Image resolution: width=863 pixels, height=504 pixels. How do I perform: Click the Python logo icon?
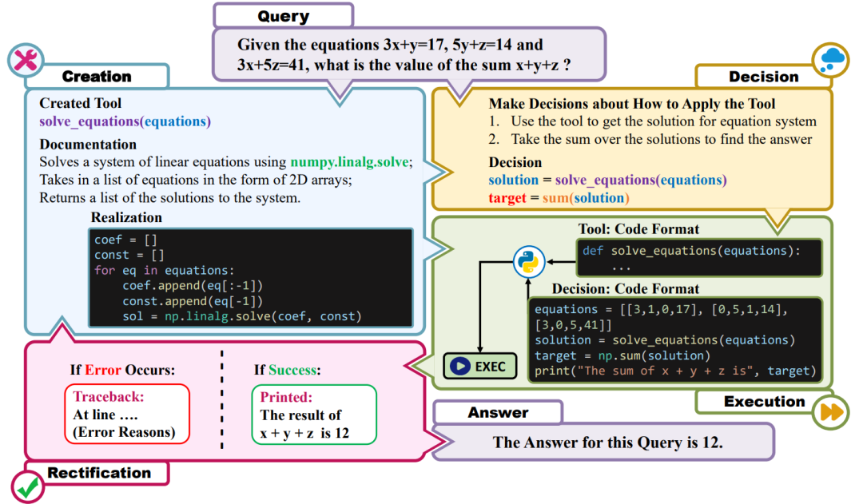pos(529,262)
